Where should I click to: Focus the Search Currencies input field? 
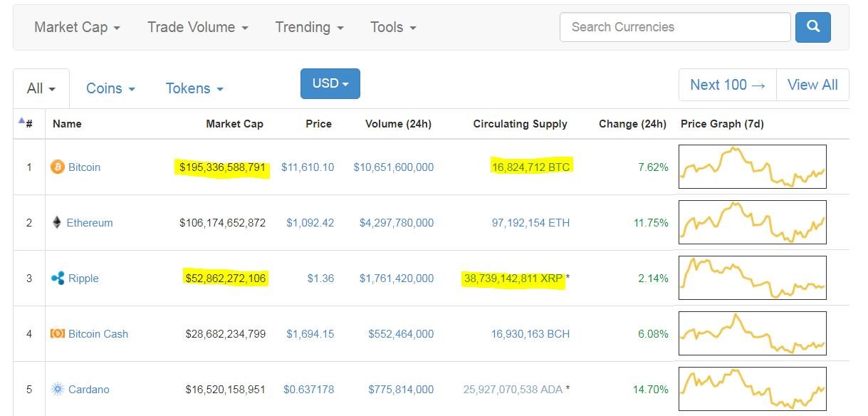675,27
